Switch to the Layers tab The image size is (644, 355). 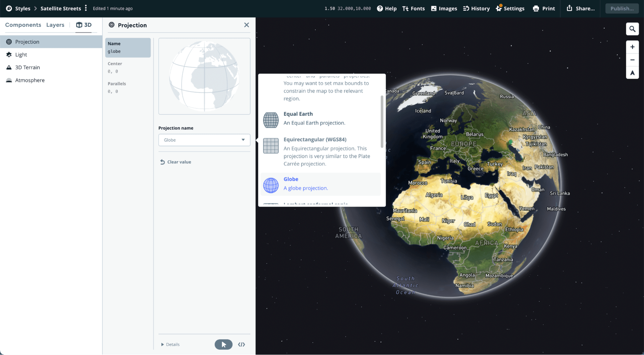tap(55, 25)
